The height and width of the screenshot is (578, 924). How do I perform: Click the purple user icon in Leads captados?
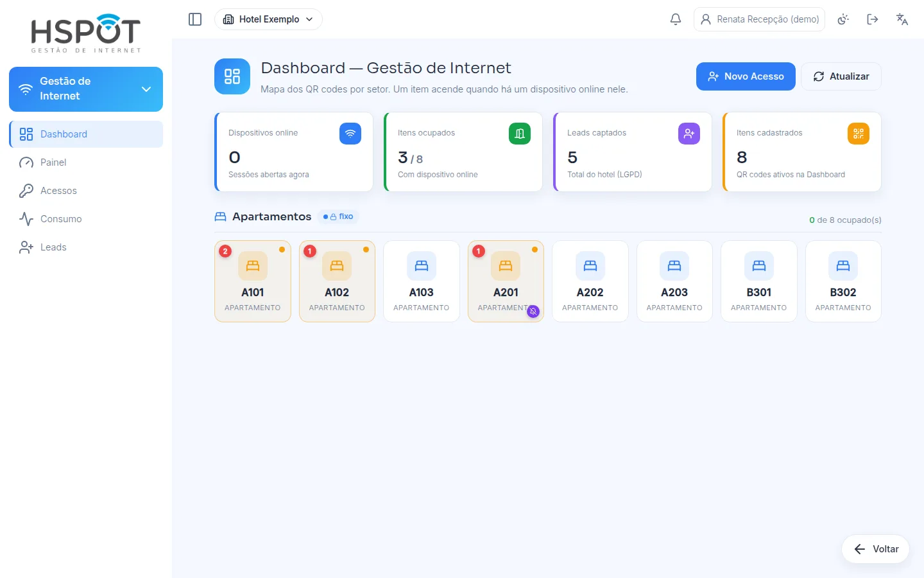(689, 134)
